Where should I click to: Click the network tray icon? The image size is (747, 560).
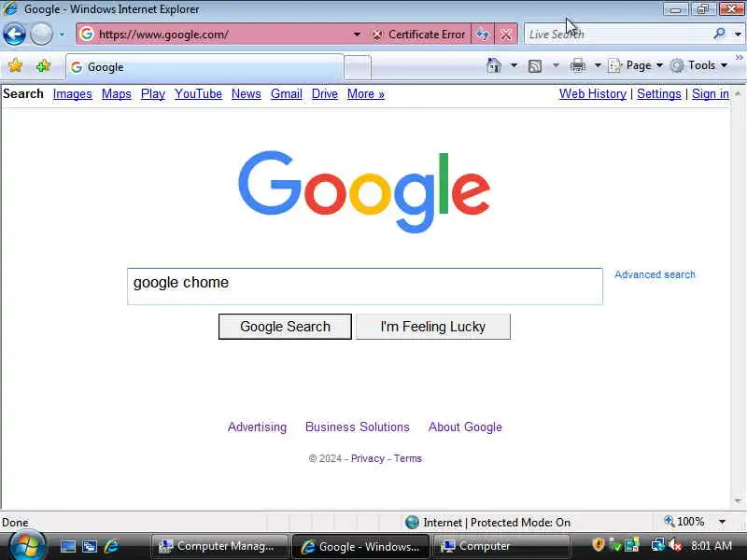tap(658, 545)
